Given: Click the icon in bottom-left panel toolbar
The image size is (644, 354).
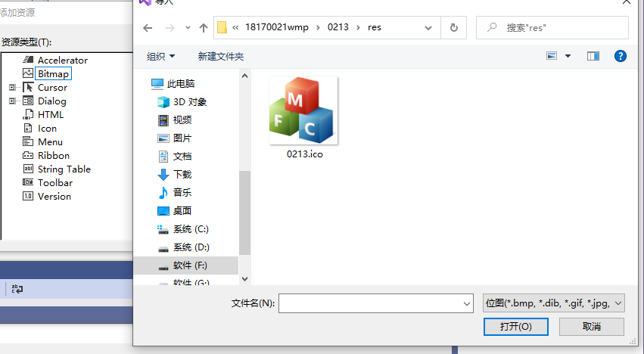Looking at the screenshot, I should pos(17,289).
